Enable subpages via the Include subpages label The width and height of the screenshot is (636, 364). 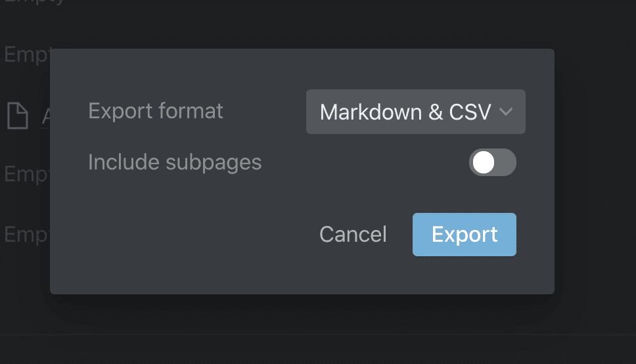175,163
